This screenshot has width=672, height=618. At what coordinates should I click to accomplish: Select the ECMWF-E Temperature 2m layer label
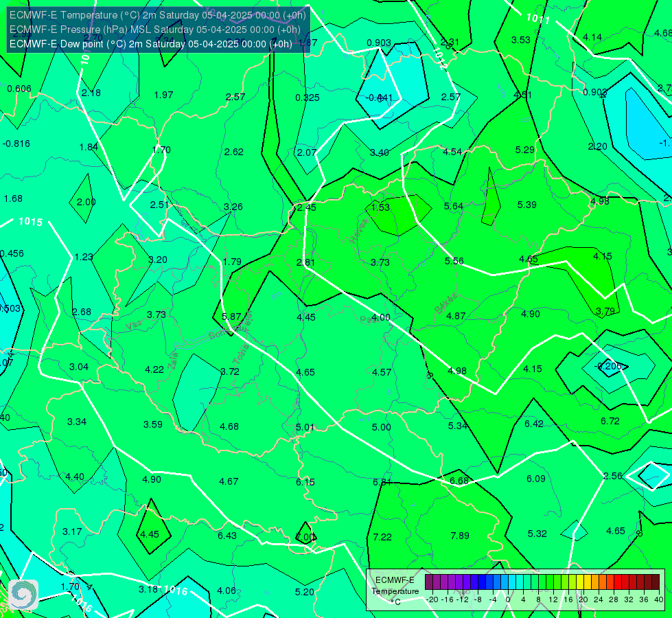tap(158, 15)
